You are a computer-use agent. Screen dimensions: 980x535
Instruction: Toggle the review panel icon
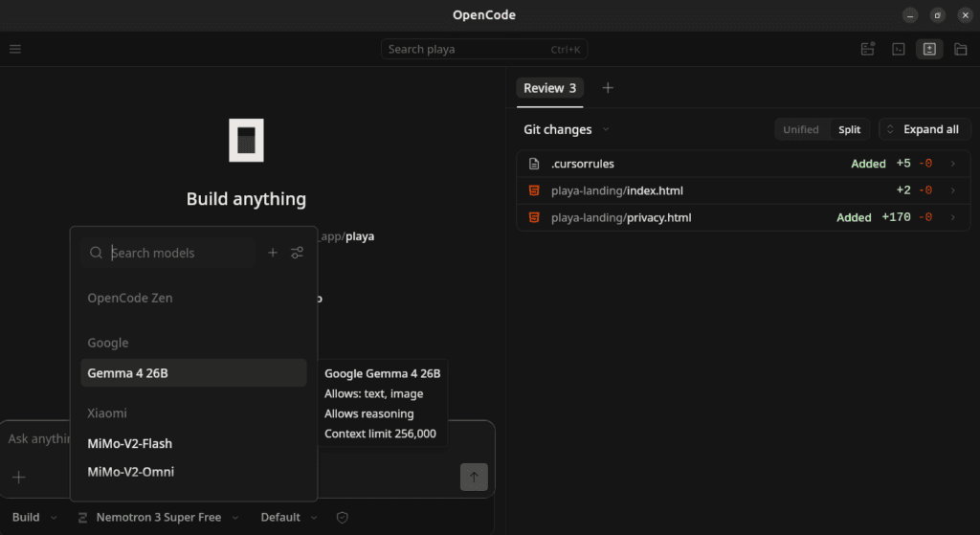coord(929,49)
